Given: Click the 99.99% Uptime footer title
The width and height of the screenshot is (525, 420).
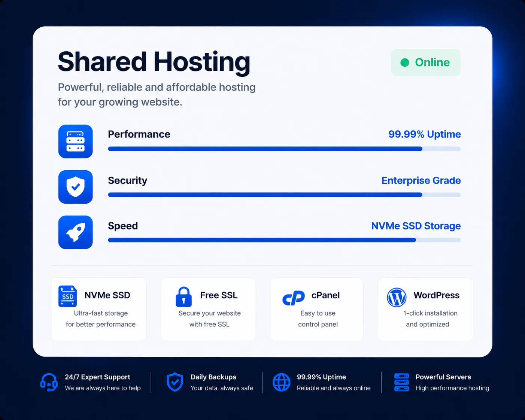Looking at the screenshot, I should click(321, 377).
